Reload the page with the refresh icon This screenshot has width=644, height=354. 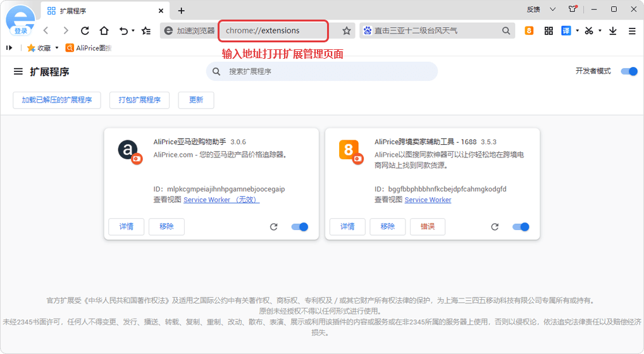(x=85, y=30)
